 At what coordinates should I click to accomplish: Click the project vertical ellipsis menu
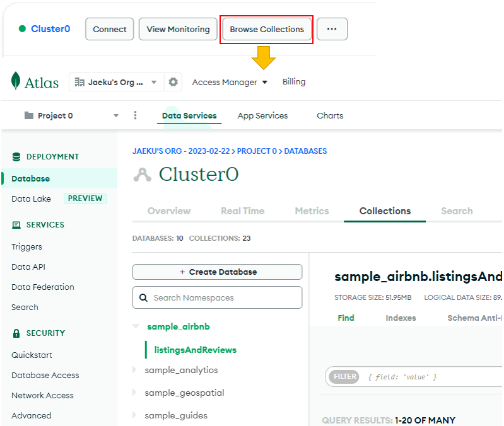pyautogui.click(x=136, y=115)
